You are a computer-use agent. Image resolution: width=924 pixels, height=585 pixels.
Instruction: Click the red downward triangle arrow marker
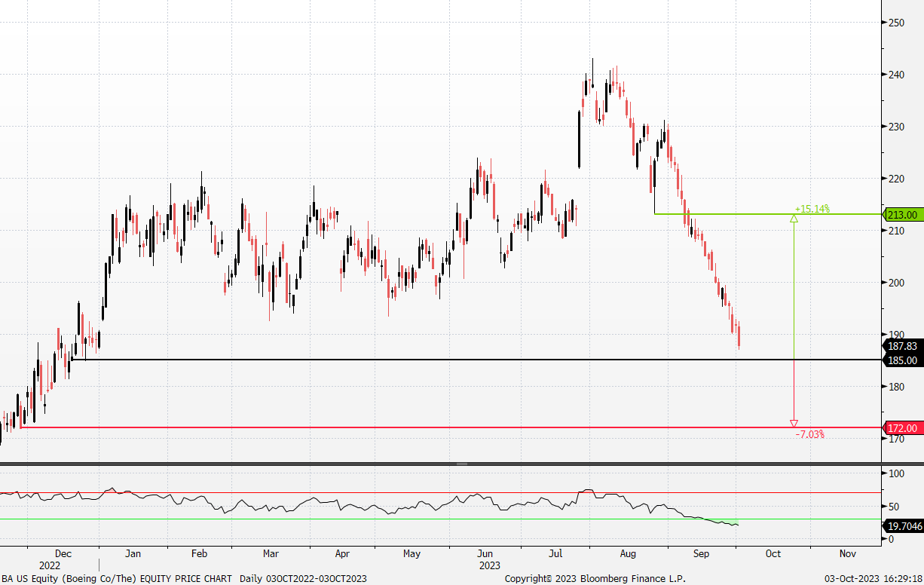click(794, 424)
